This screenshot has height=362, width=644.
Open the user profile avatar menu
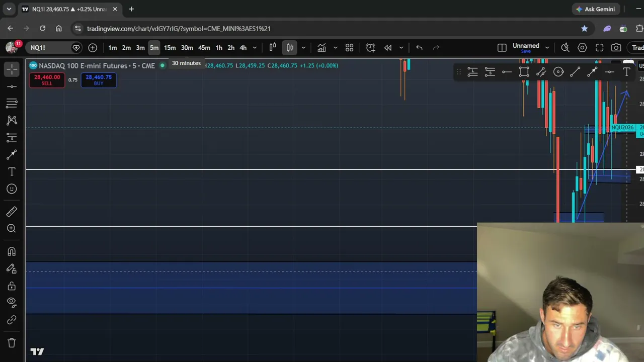[11, 48]
